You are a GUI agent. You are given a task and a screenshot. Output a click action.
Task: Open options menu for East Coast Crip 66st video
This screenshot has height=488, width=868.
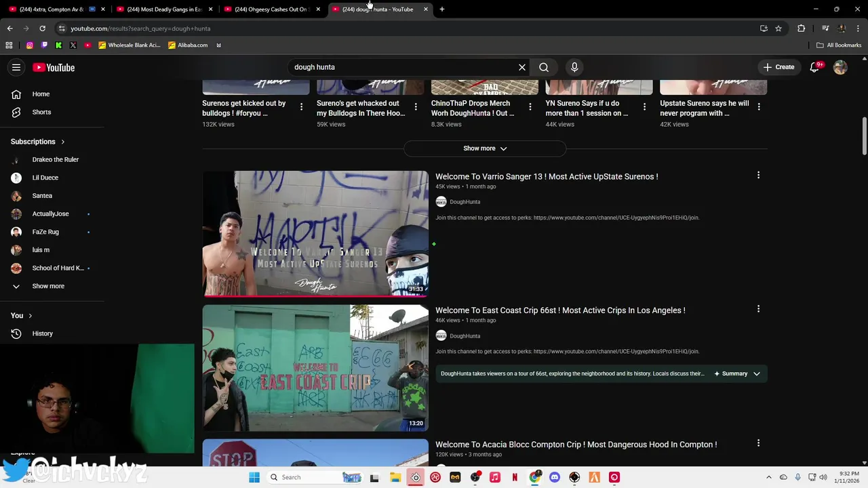coord(758,309)
